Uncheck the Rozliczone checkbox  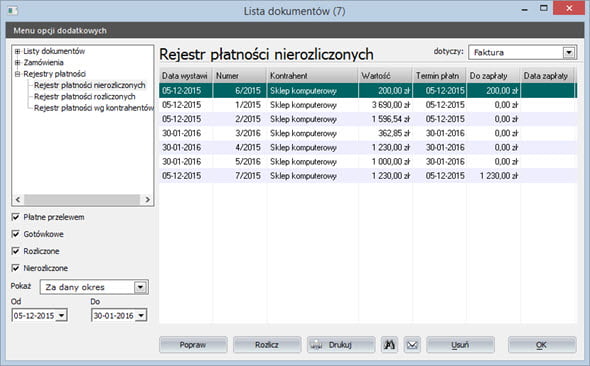15,251
